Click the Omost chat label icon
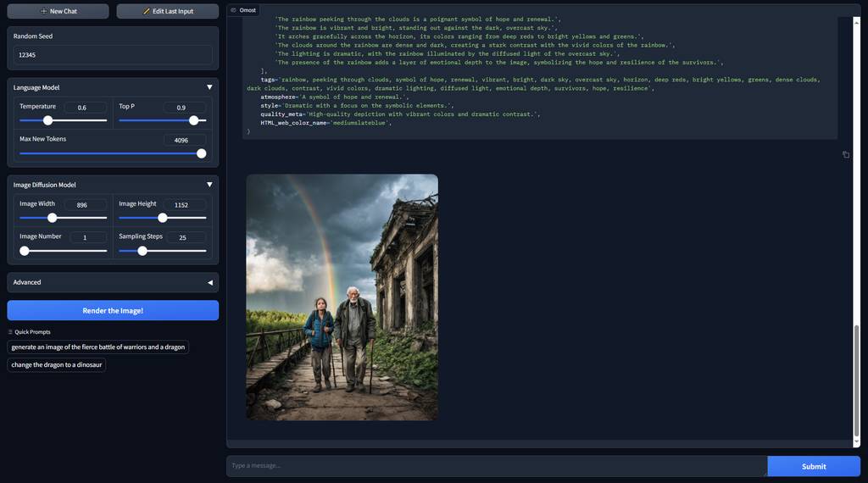 pyautogui.click(x=234, y=10)
